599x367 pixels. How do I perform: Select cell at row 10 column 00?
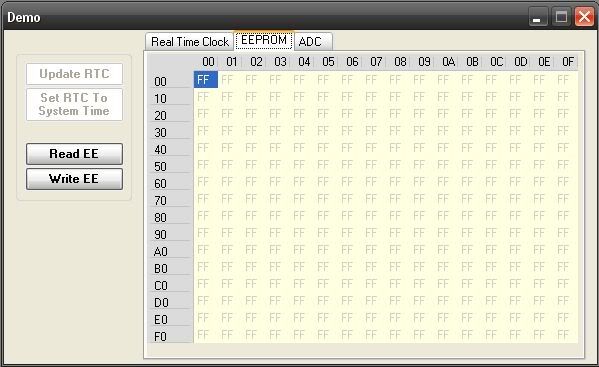pyautogui.click(x=206, y=97)
